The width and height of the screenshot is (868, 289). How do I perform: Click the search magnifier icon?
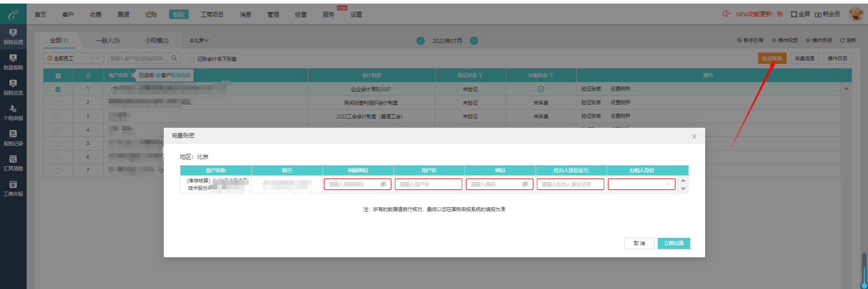coord(174,58)
